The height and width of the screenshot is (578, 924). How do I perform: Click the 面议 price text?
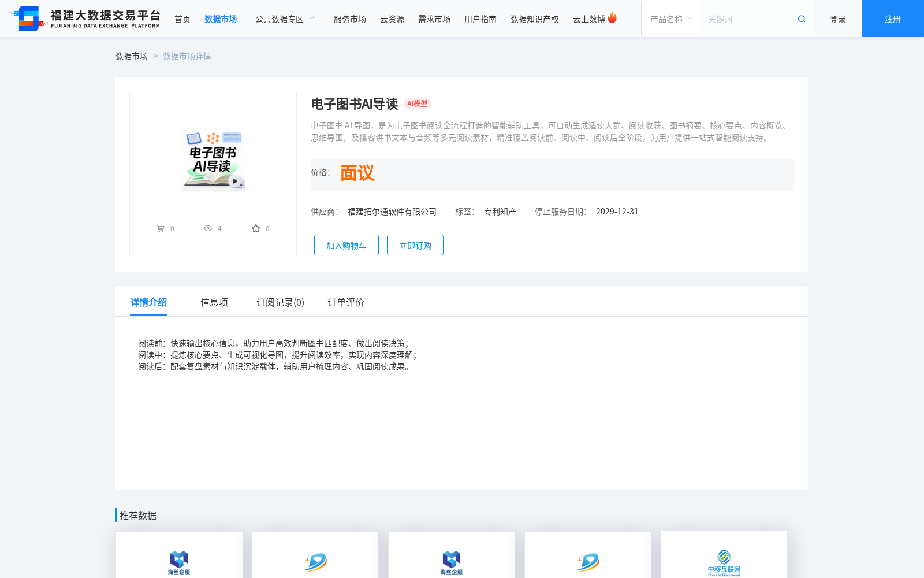click(x=357, y=173)
